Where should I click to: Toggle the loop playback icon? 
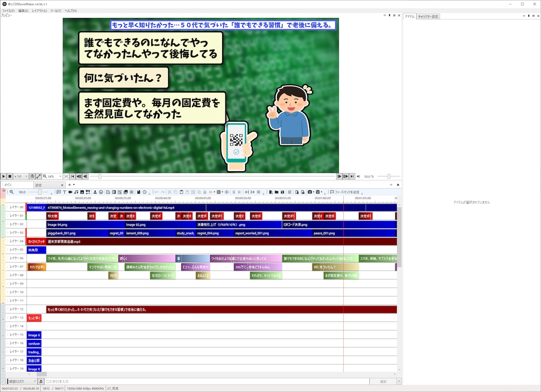(x=32, y=176)
